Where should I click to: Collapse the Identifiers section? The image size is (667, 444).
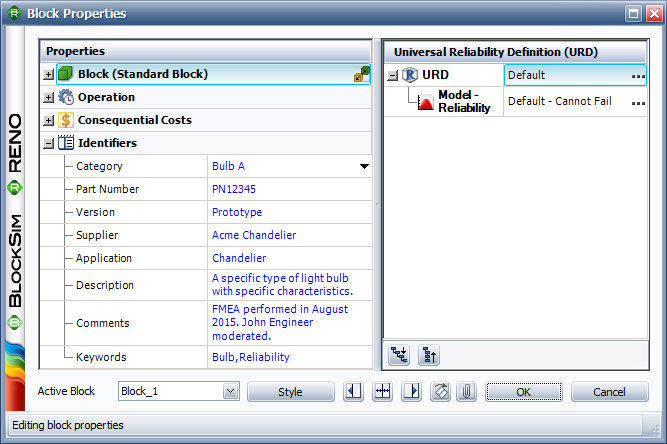[x=48, y=143]
